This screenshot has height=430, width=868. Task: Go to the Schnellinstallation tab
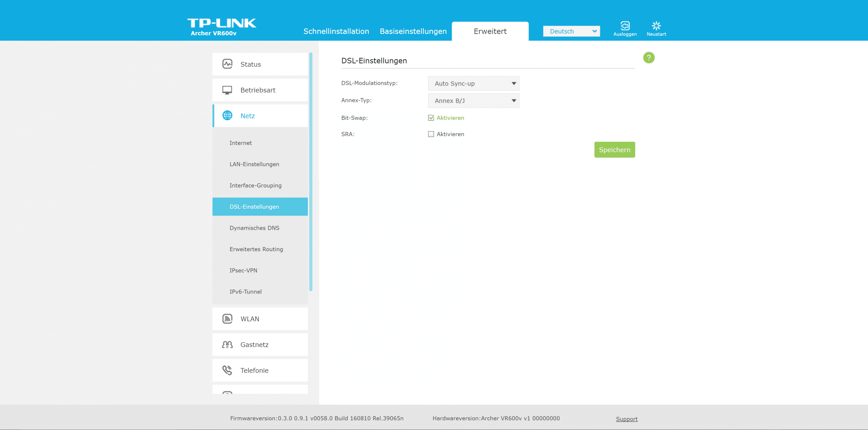point(336,31)
